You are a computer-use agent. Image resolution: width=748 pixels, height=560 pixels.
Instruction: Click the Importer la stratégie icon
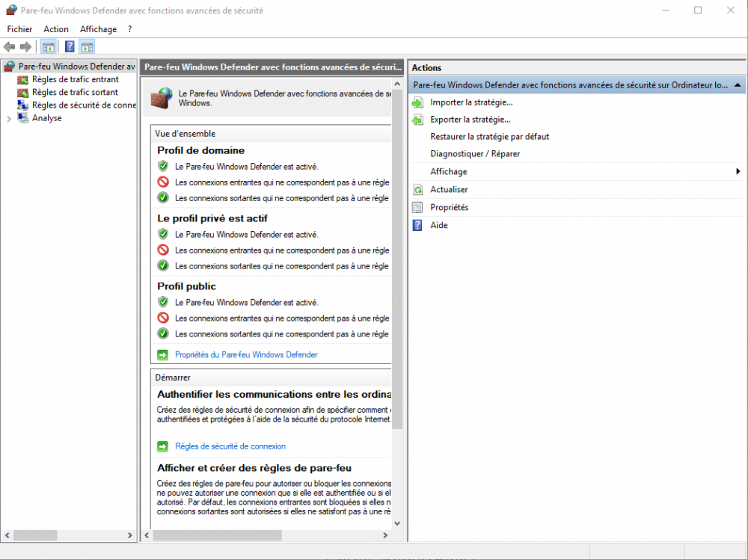tap(417, 102)
